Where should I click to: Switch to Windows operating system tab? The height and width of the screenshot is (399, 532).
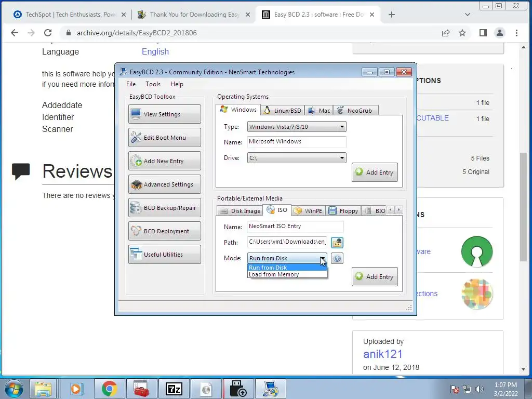[x=238, y=110]
